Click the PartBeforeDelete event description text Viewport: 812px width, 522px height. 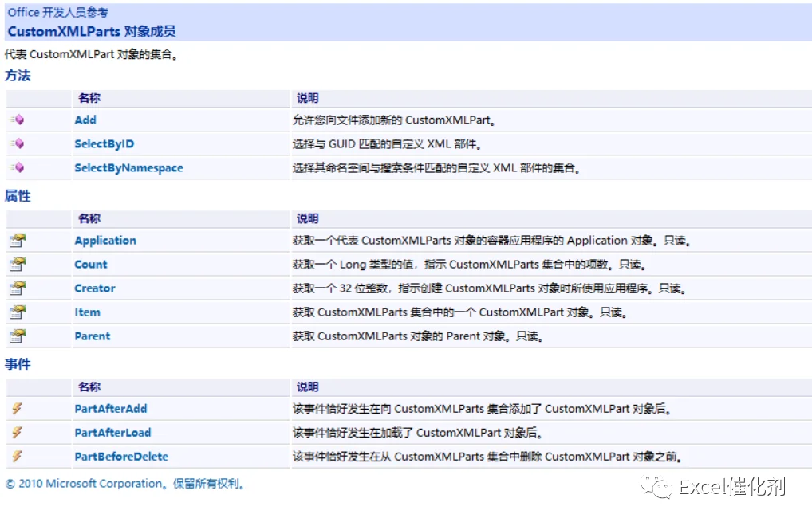[488, 457]
